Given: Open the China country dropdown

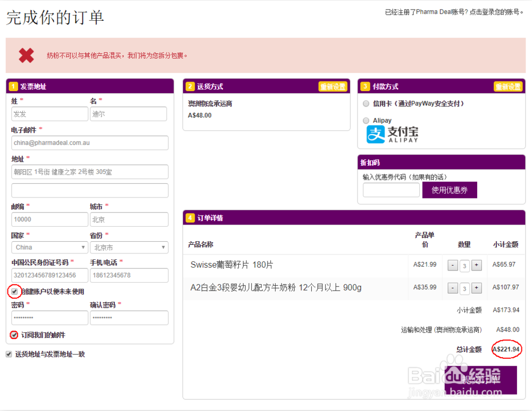Looking at the screenshot, I should click(49, 247).
